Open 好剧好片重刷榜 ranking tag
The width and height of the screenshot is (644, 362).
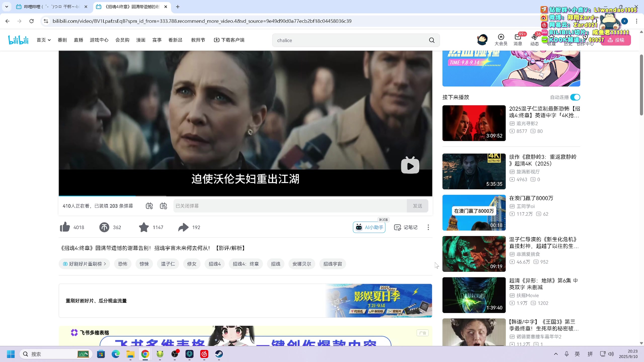(x=84, y=264)
